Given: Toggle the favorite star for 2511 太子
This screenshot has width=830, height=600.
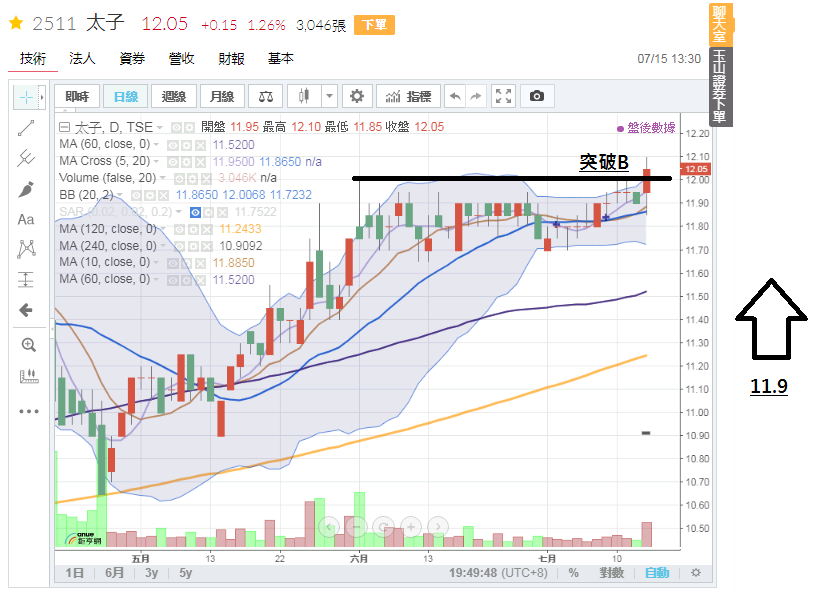Looking at the screenshot, I should tap(16, 23).
